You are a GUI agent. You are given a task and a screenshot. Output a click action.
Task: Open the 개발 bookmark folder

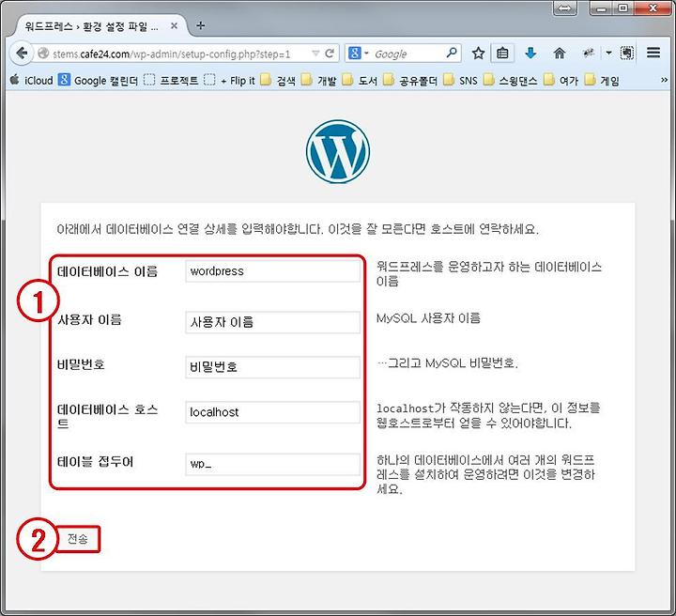point(319,81)
